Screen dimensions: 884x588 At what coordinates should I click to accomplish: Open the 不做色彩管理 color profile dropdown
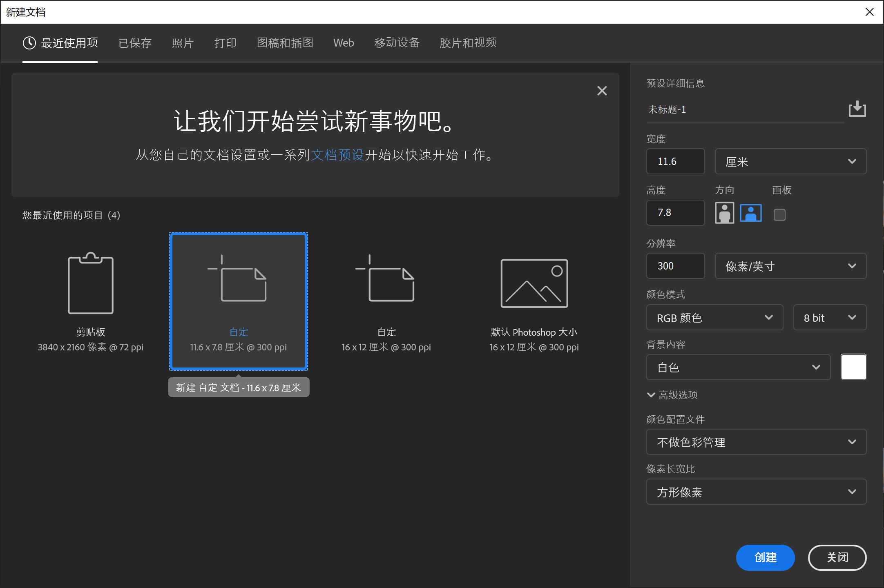coord(756,442)
